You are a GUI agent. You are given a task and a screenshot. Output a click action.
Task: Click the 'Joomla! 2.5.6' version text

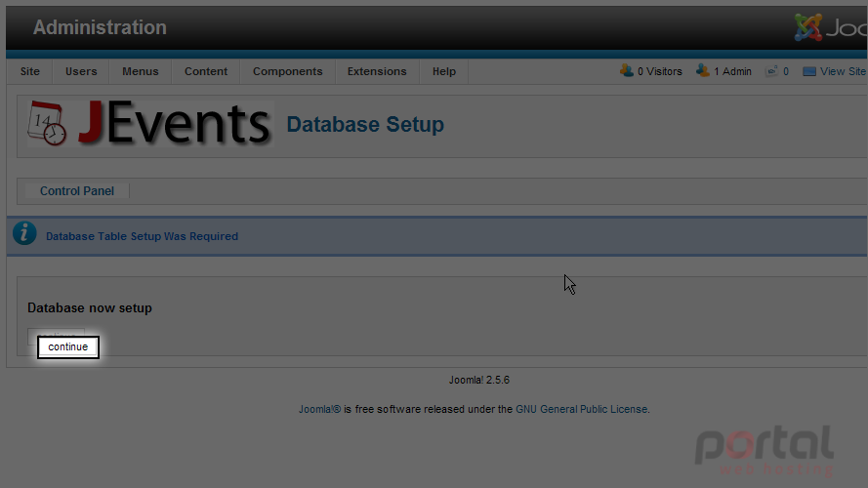(x=479, y=380)
